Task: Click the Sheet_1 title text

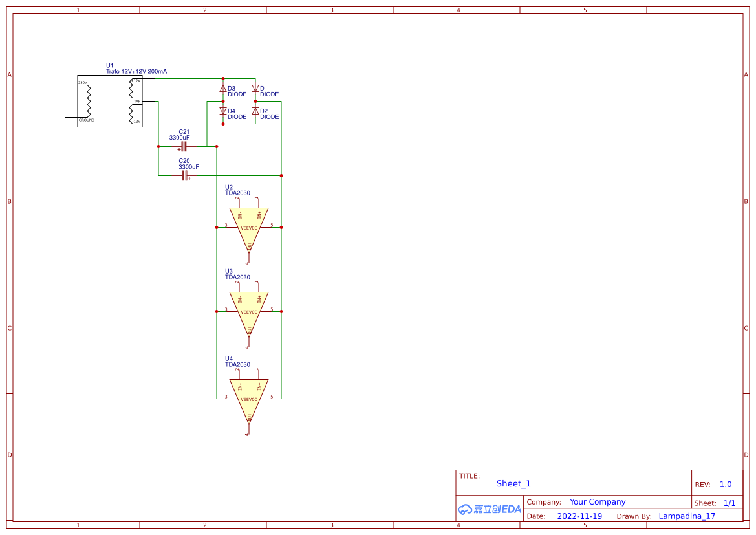Action: point(513,483)
